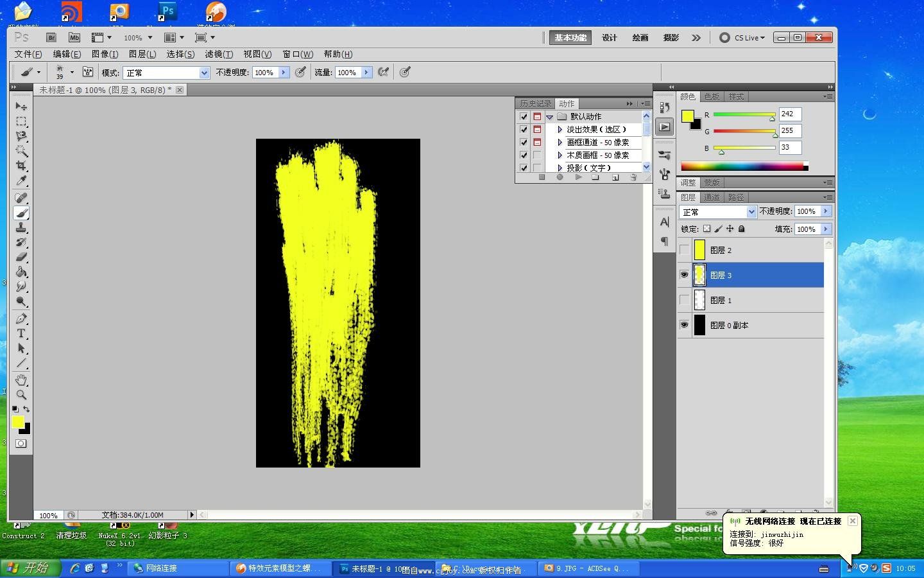924x578 pixels.
Task: Toggle dialog for 画框通道 - 50 像素 action
Action: coord(537,142)
